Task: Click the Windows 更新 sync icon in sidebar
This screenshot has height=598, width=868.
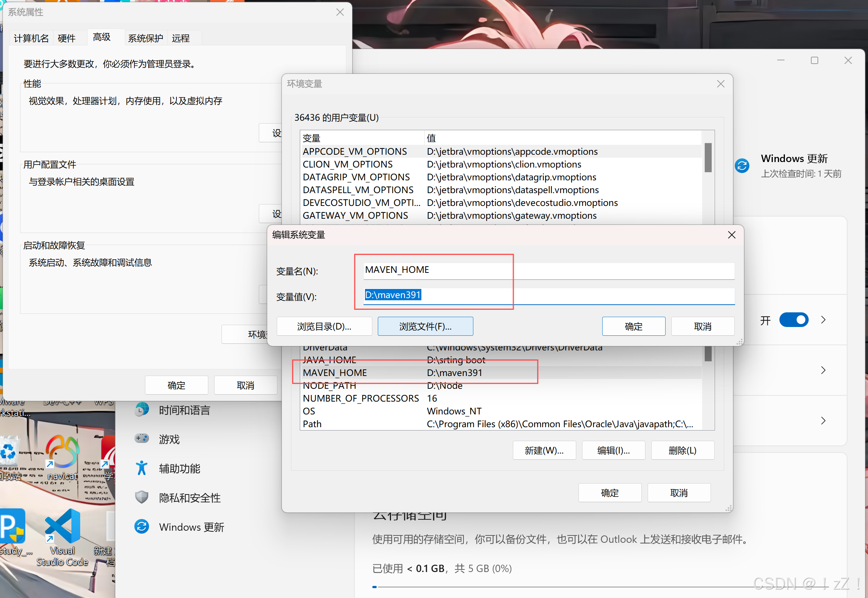Action: tap(142, 527)
